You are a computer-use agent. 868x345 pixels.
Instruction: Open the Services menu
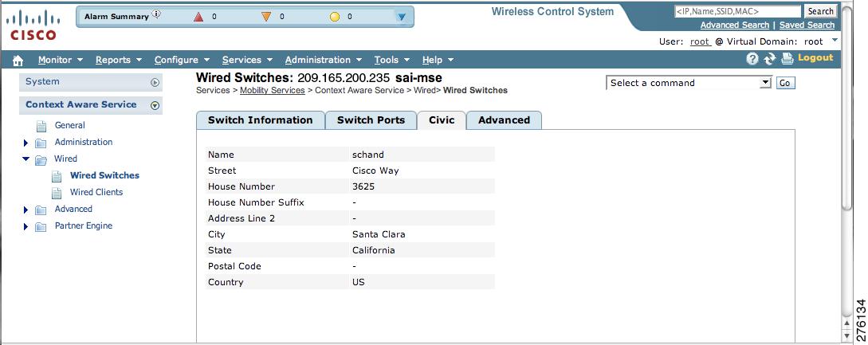[247, 60]
